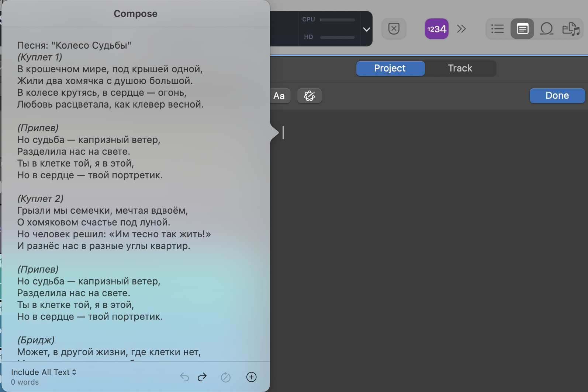Screen dimensions: 588x392
Task: Switch to the Track notes tab
Action: coord(460,68)
